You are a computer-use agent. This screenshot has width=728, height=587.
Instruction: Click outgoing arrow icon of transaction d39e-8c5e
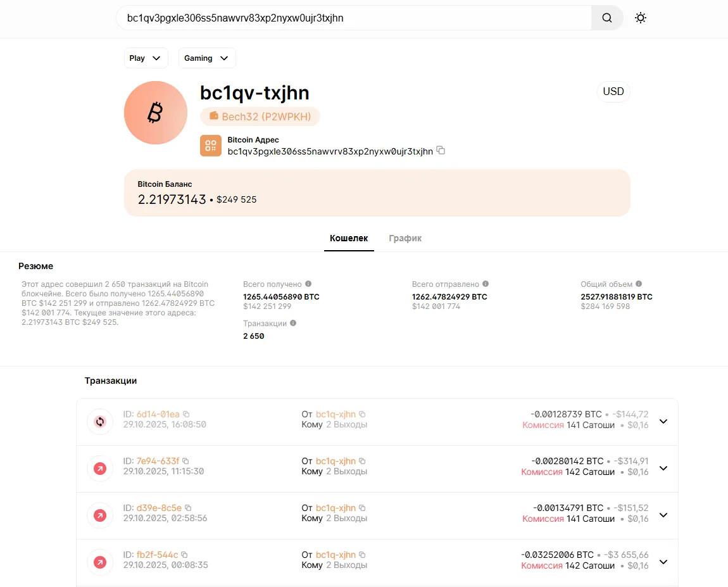coord(100,515)
